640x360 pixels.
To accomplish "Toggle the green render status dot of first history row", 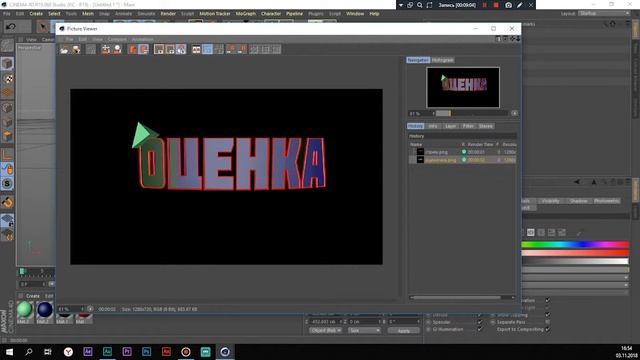I will coord(464,152).
